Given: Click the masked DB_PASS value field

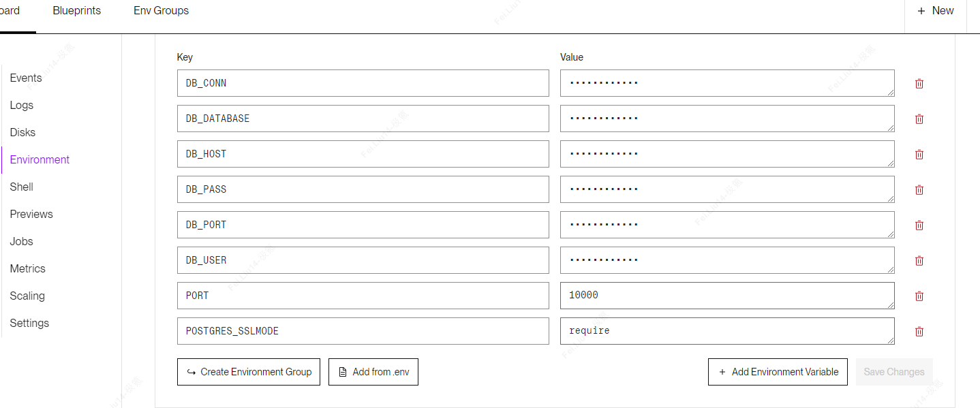Looking at the screenshot, I should (x=727, y=189).
